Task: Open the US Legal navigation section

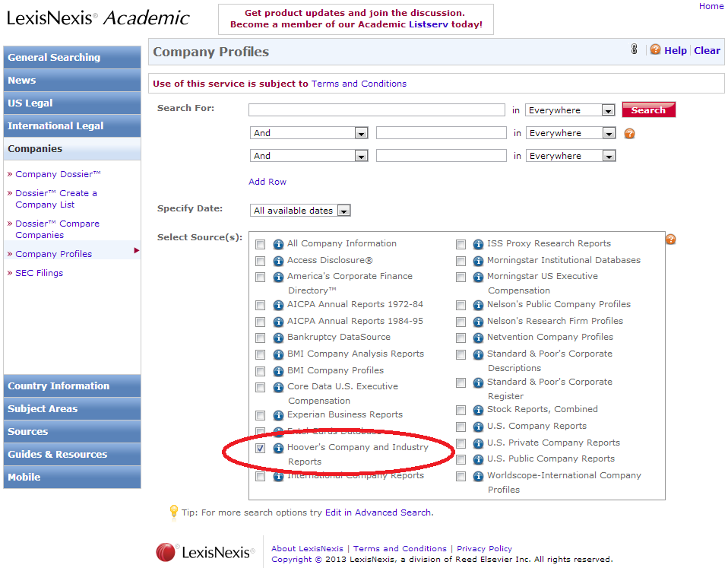Action: pyautogui.click(x=72, y=103)
